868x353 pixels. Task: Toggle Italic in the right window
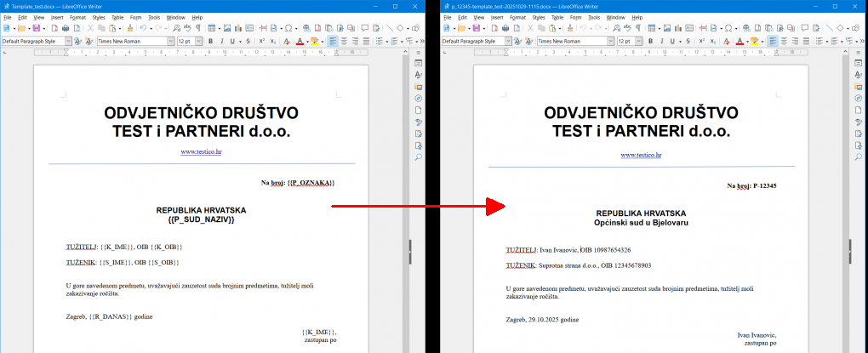(660, 41)
